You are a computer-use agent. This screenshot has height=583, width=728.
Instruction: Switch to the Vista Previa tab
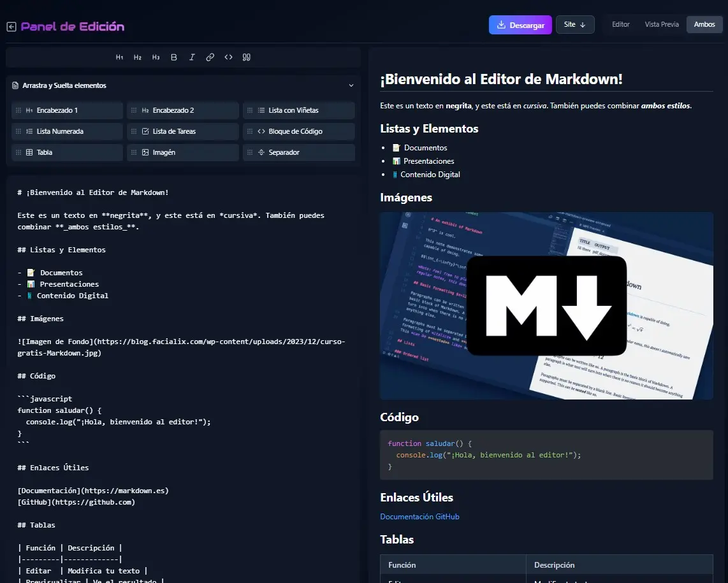pyautogui.click(x=662, y=25)
